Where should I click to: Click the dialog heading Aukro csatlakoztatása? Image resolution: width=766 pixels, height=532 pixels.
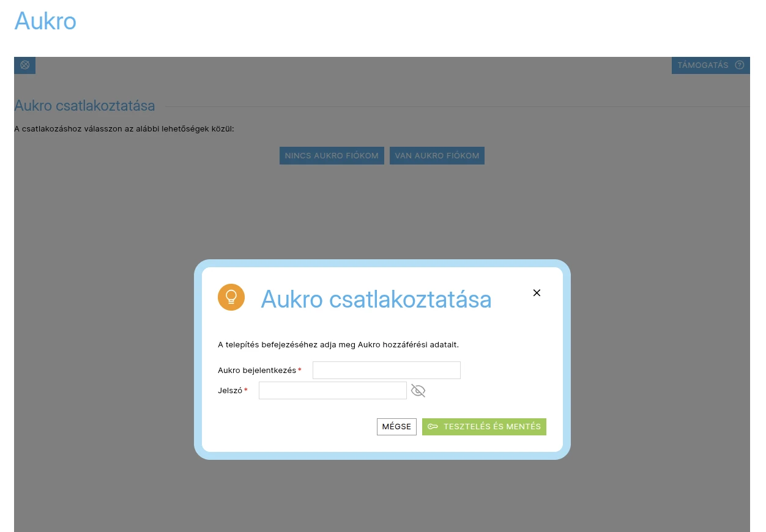point(376,299)
